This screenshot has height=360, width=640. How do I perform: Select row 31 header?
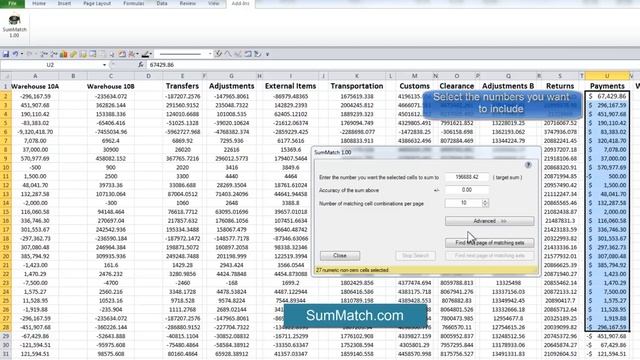point(6,354)
